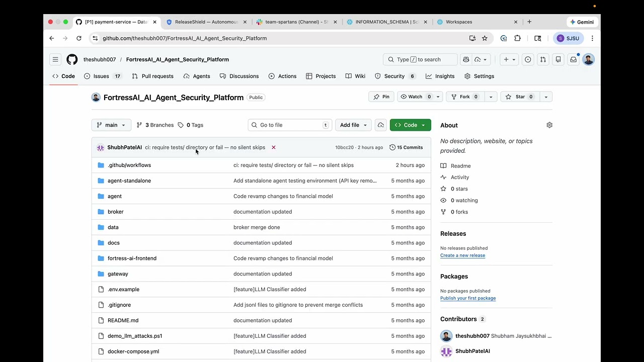This screenshot has height=362, width=644.
Task: Open the fortress-ai-frontend folder
Action: tap(132, 258)
